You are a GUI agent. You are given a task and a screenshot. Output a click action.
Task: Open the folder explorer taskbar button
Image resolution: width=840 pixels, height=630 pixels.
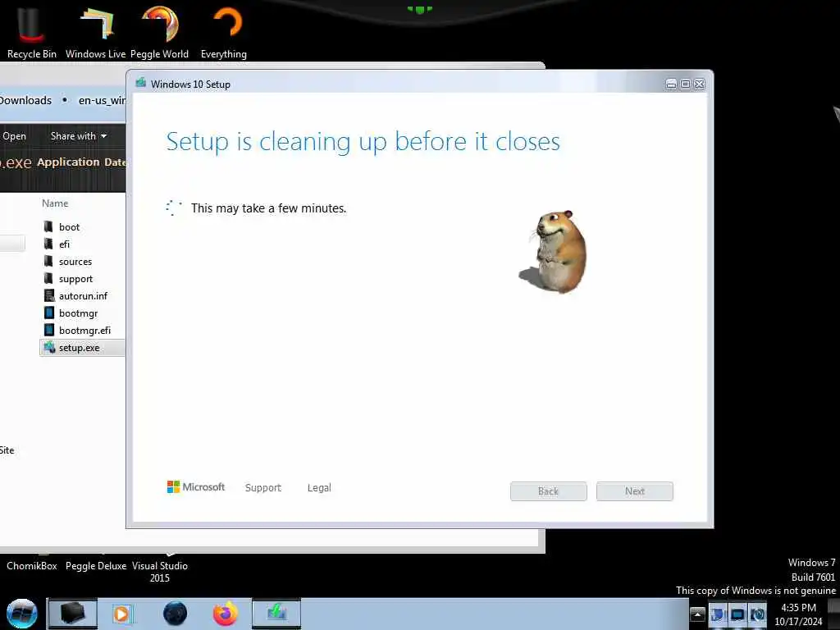coord(72,614)
